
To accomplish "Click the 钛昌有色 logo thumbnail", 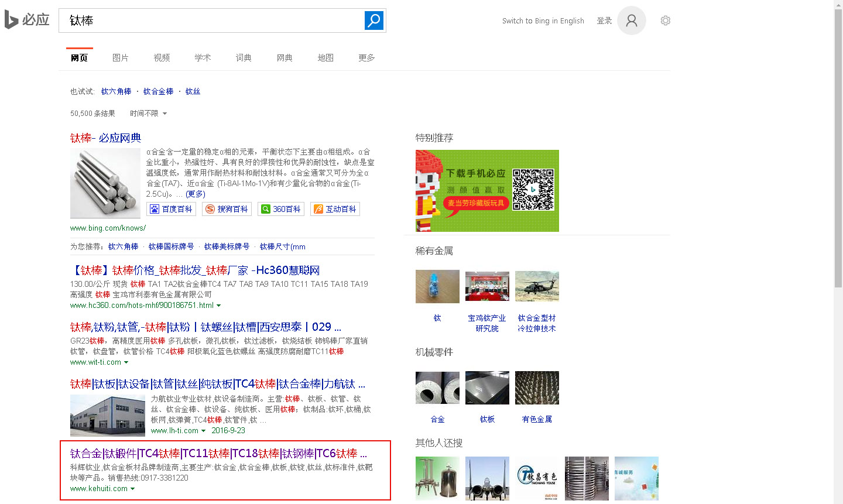I will (537, 478).
